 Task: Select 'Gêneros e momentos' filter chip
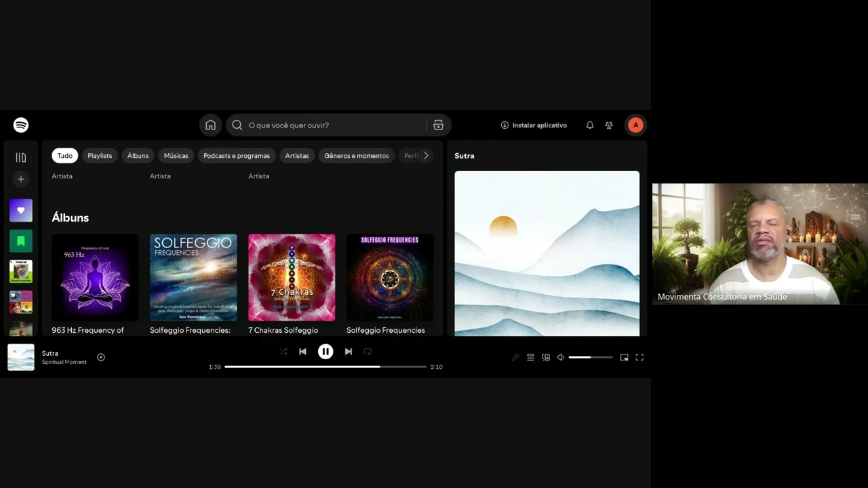point(357,156)
